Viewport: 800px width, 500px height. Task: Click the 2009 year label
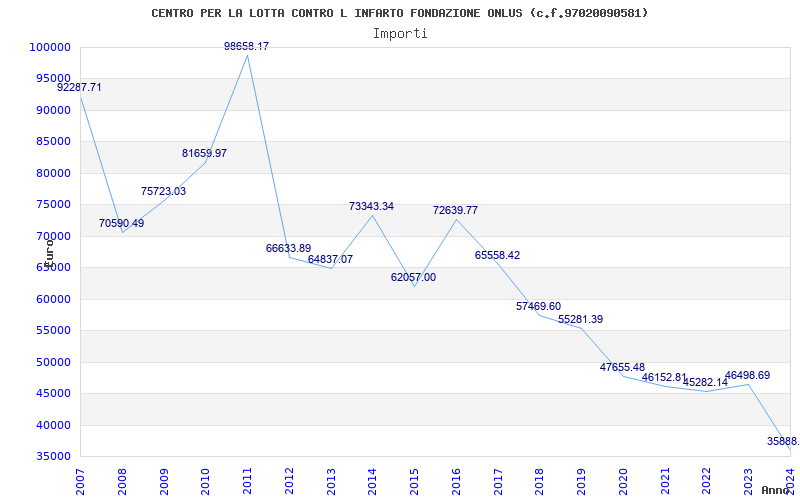click(164, 482)
